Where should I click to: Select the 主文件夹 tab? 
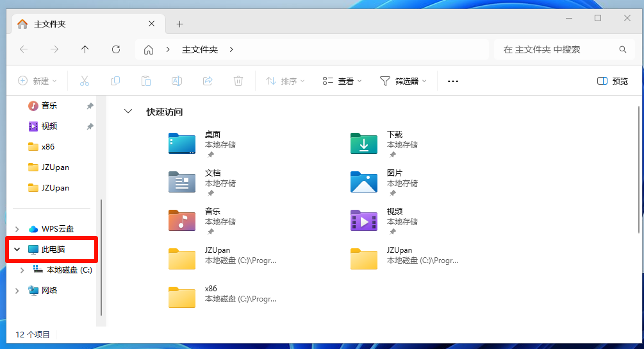(x=88, y=24)
